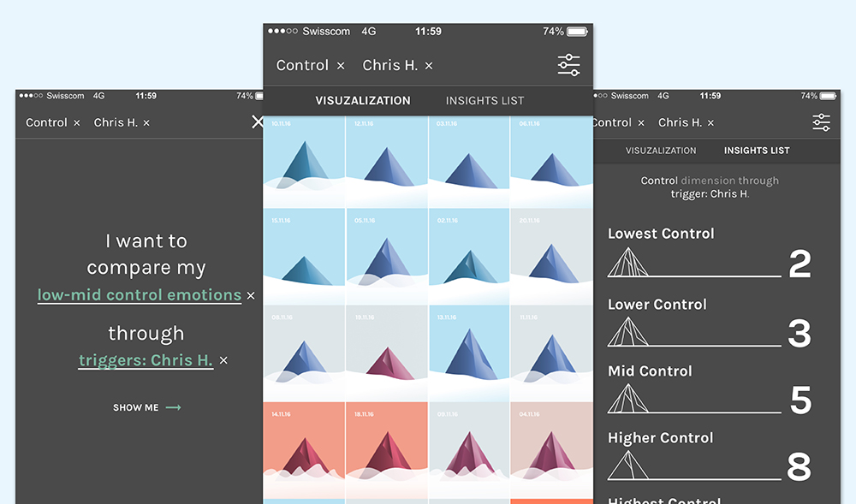856x504 pixels.
Task: Tap the Mid Control mountain icon
Action: [627, 398]
